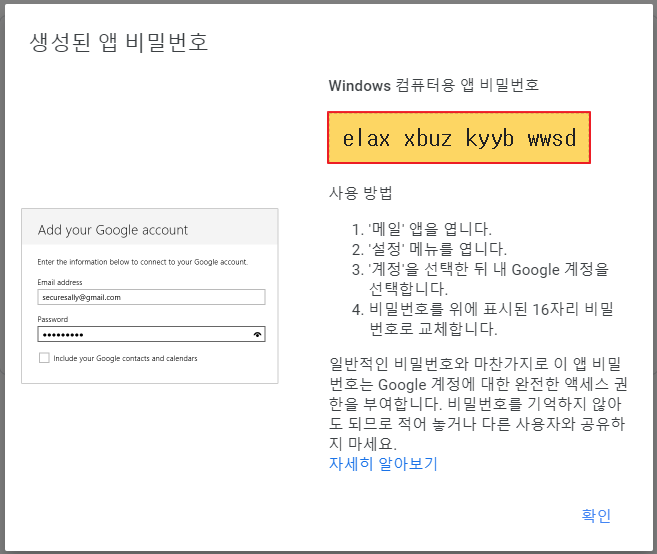
Task: Click the Email address label text
Action: point(60,282)
